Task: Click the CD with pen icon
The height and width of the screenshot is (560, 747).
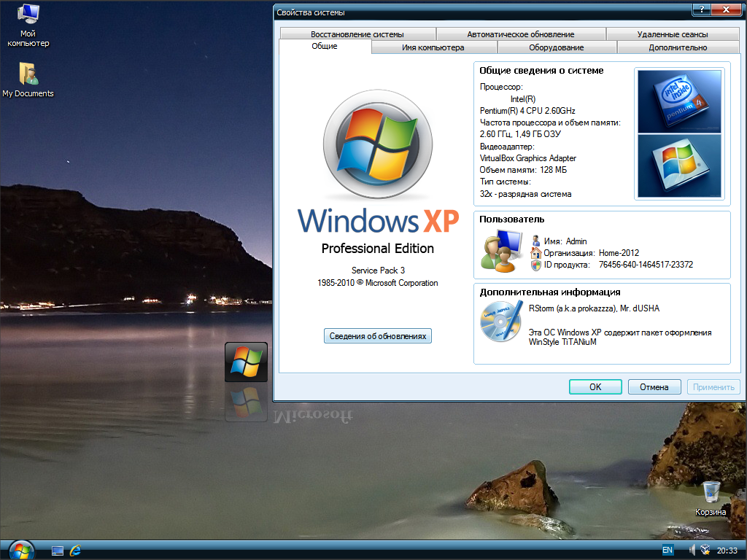Action: (x=501, y=322)
